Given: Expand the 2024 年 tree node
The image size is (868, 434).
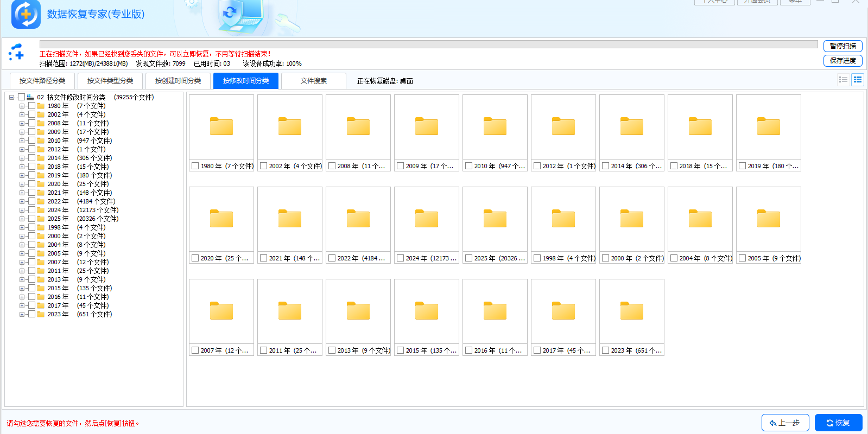Looking at the screenshot, I should [x=22, y=210].
